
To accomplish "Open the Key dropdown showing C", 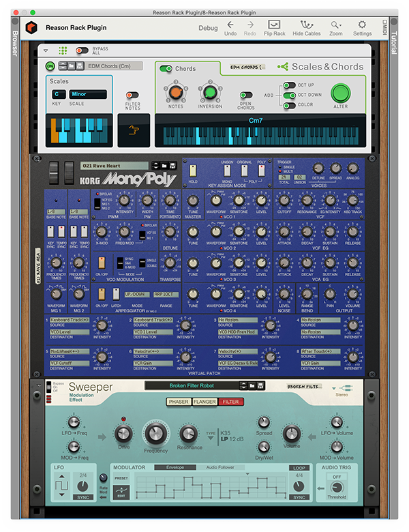I will 59,94.
